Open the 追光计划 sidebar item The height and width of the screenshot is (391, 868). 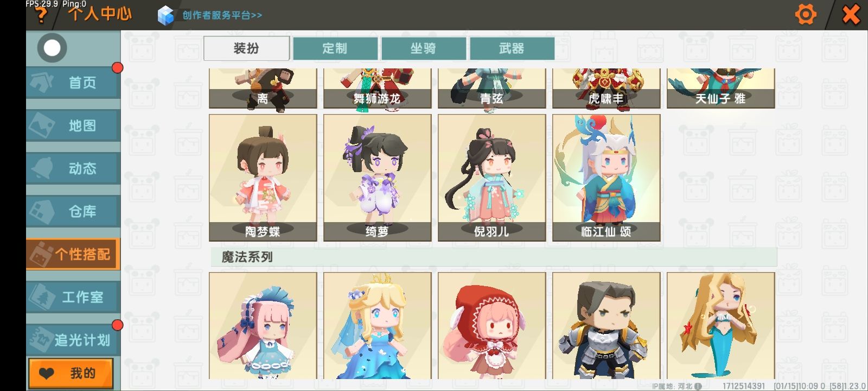point(73,340)
